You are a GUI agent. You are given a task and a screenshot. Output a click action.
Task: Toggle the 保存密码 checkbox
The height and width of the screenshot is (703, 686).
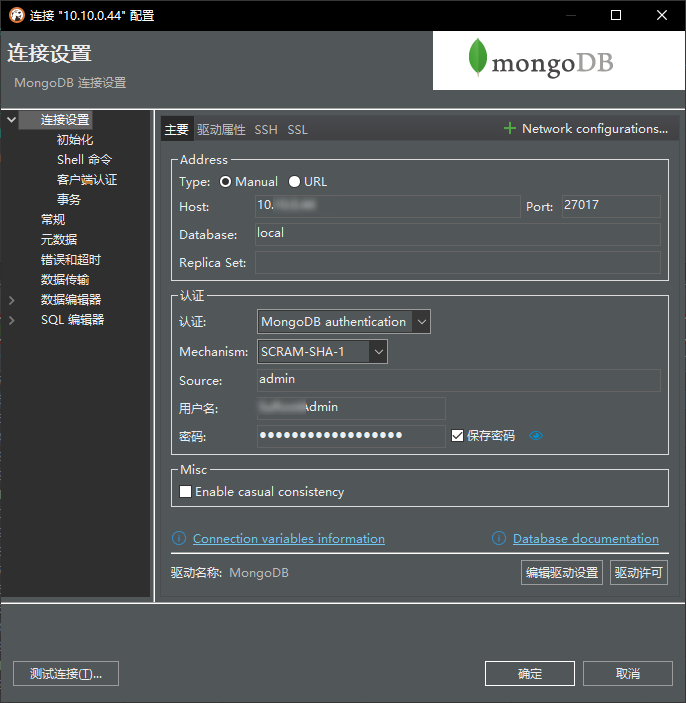click(457, 435)
